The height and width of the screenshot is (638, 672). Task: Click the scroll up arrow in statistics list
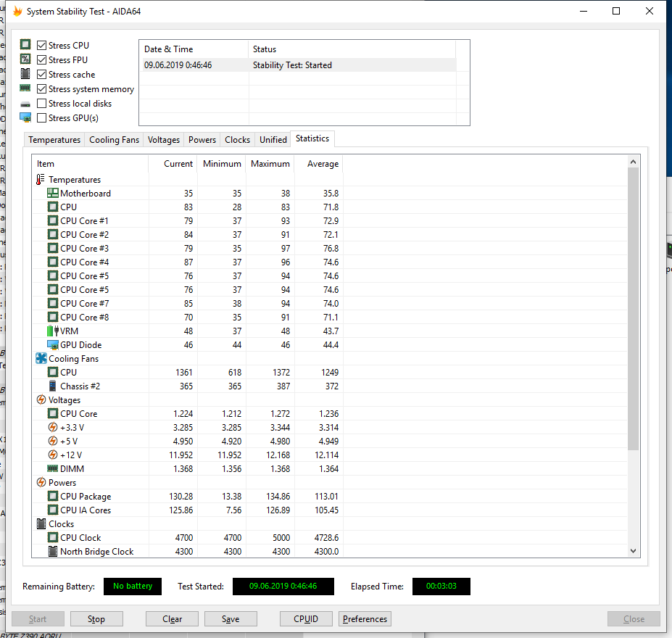click(633, 162)
